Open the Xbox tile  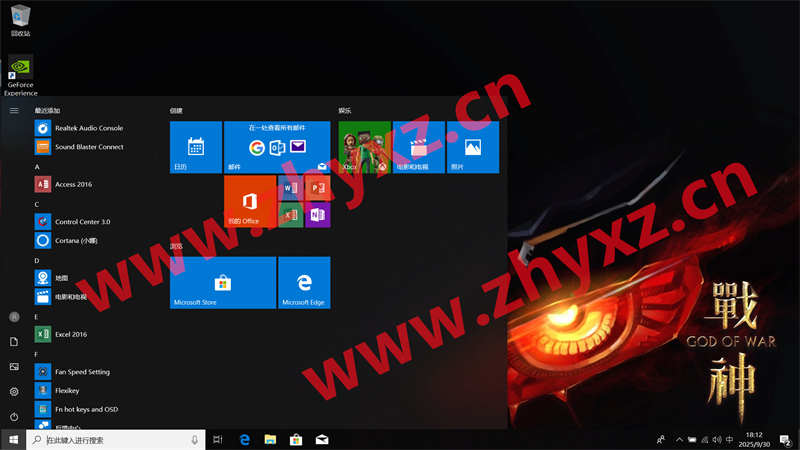click(364, 147)
